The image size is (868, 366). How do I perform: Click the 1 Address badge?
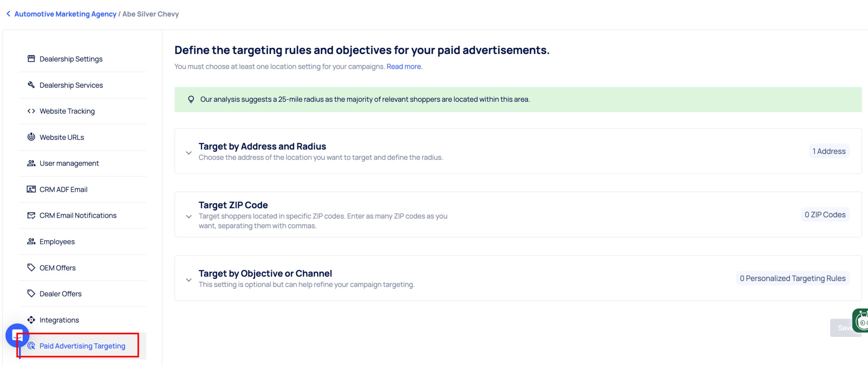(x=829, y=151)
